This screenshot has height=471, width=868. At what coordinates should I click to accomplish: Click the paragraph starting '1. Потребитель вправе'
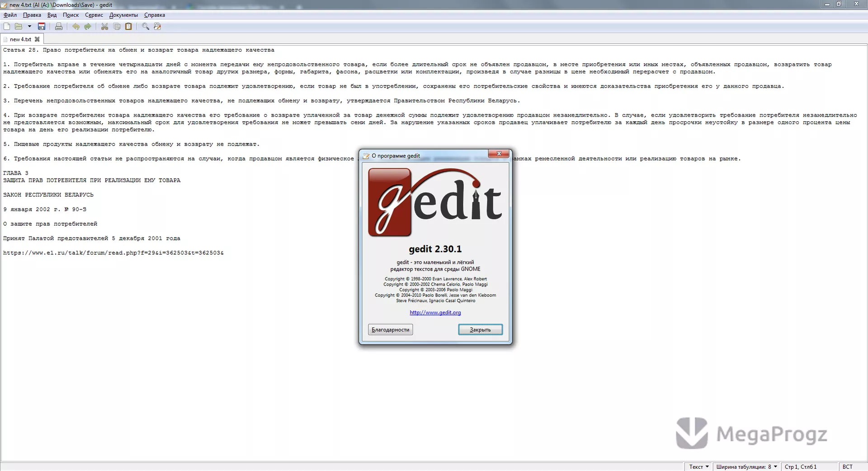pos(417,68)
